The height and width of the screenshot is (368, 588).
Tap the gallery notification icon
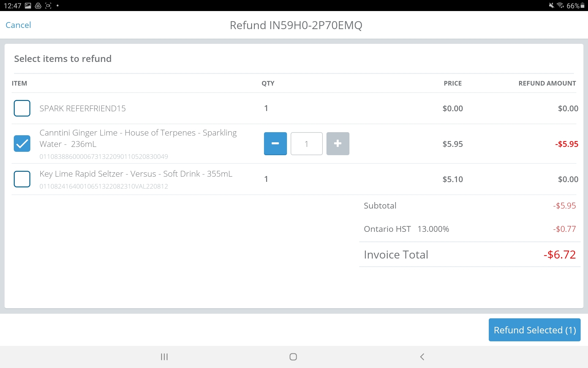pos(28,6)
